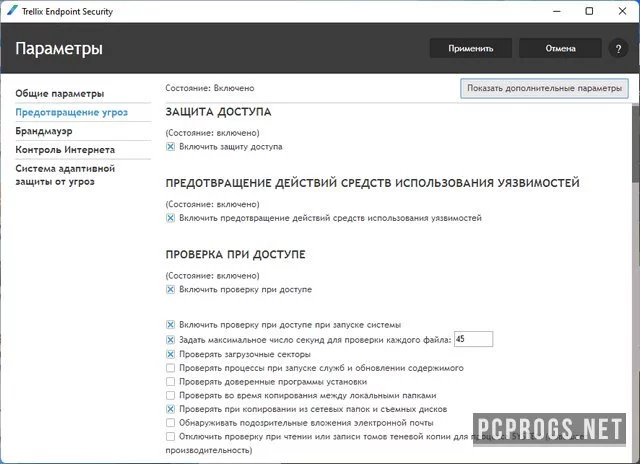Click ПРЕДОТВРАЩЕНИЕ ДЕЙСТВИЙ СРЕДСТВ ИСПОЛЬЗОВАНИЯ УЯЗВИМОСТЕЙ heading
This screenshot has width=640, height=464.
point(373,183)
